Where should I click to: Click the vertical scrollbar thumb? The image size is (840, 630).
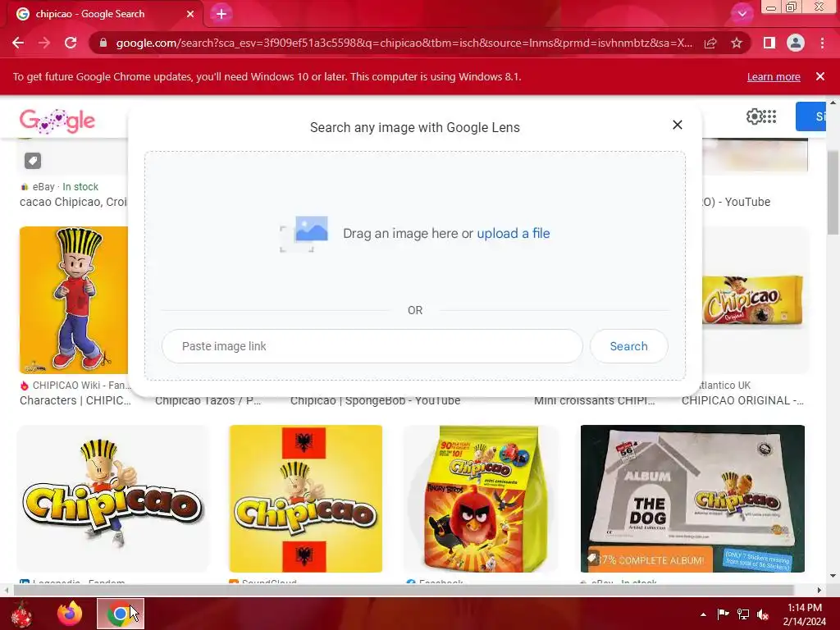[x=833, y=192]
